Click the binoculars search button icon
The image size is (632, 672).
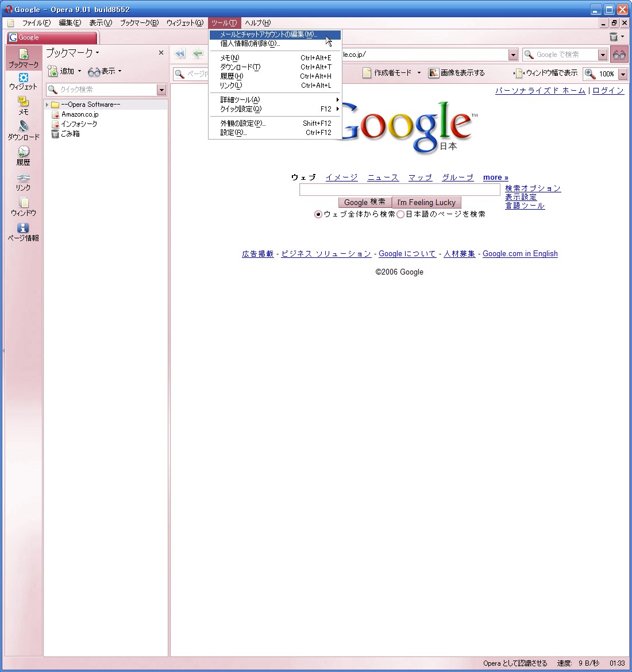619,55
